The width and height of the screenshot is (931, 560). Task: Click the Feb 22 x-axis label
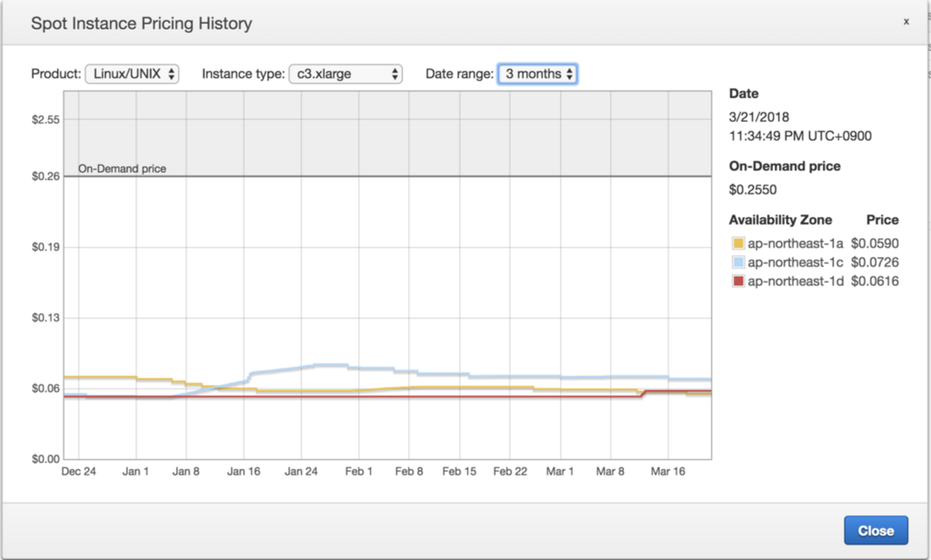pos(510,471)
